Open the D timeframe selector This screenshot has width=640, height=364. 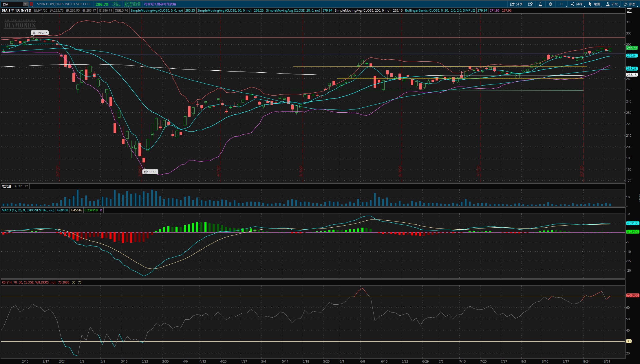561,4
